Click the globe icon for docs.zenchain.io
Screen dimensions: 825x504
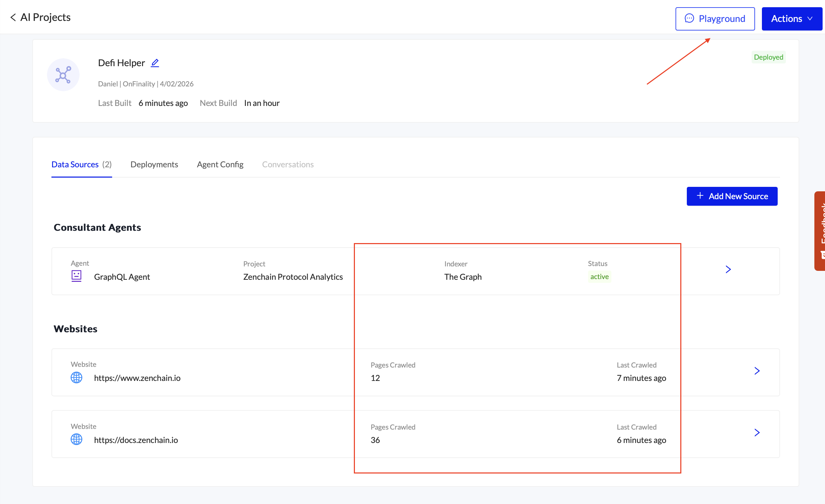[x=76, y=439]
